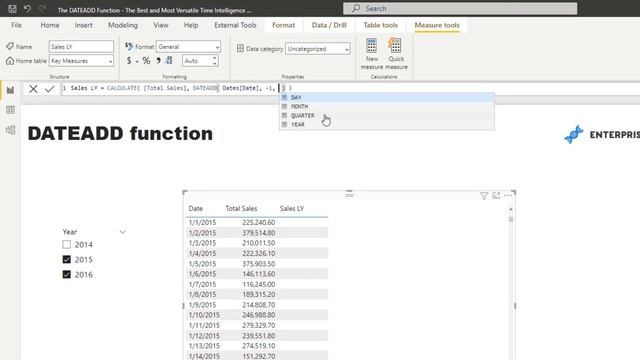The height and width of the screenshot is (360, 640).
Task: Cancel formula edit with X icon
Action: coord(33,89)
